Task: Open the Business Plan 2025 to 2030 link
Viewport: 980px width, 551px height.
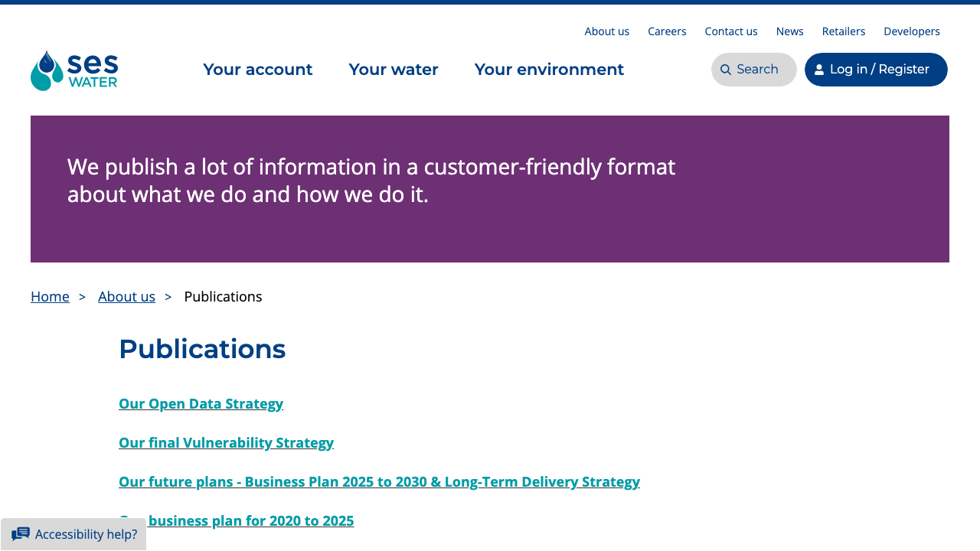Action: [379, 481]
